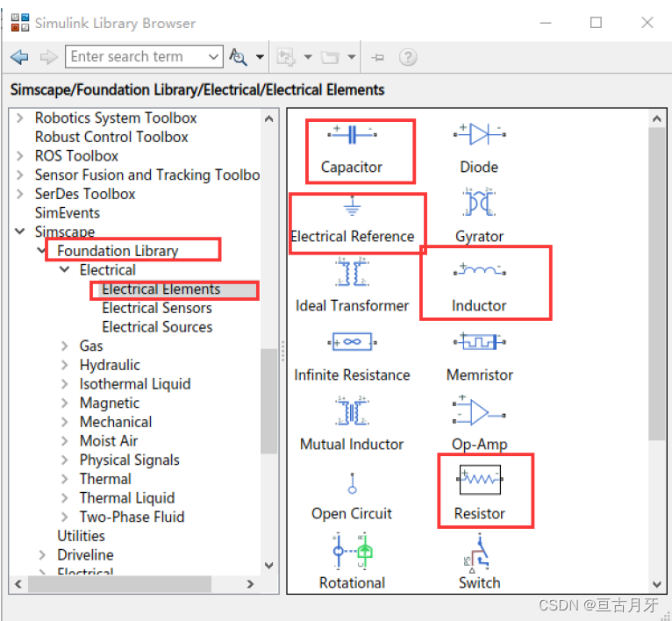Open the new model dropdown arrow
Screen dimensions: 672x621
pyautogui.click(x=308, y=56)
